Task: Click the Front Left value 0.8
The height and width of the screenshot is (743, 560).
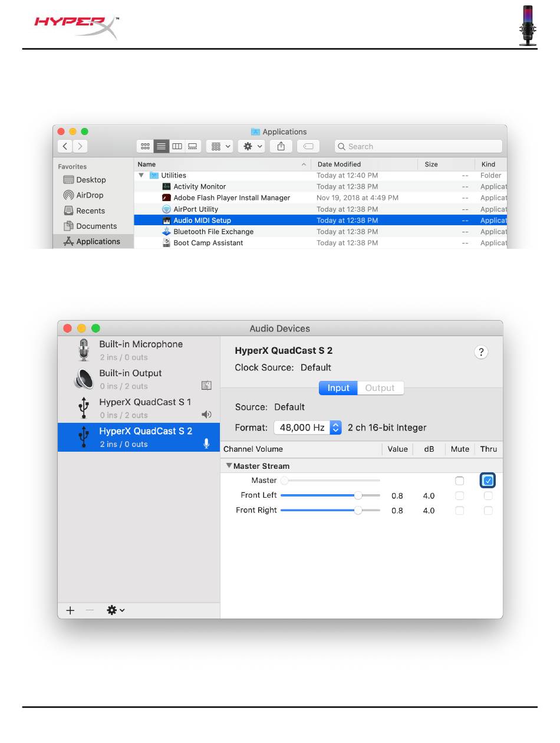Action: pos(397,495)
